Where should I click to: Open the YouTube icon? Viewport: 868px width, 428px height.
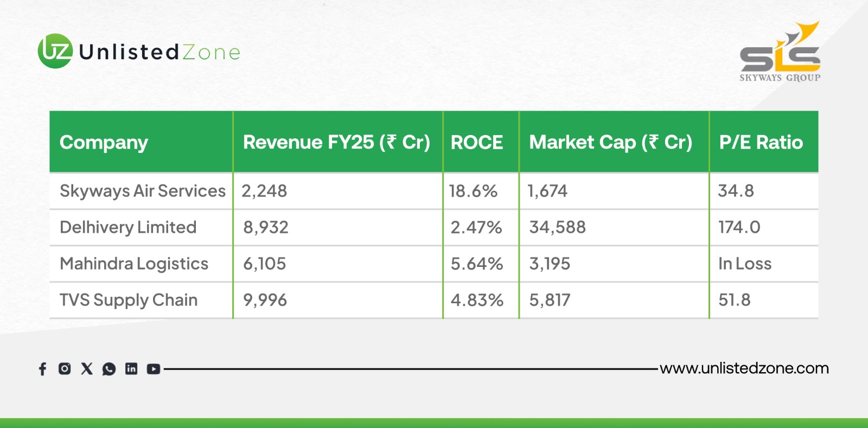click(154, 369)
